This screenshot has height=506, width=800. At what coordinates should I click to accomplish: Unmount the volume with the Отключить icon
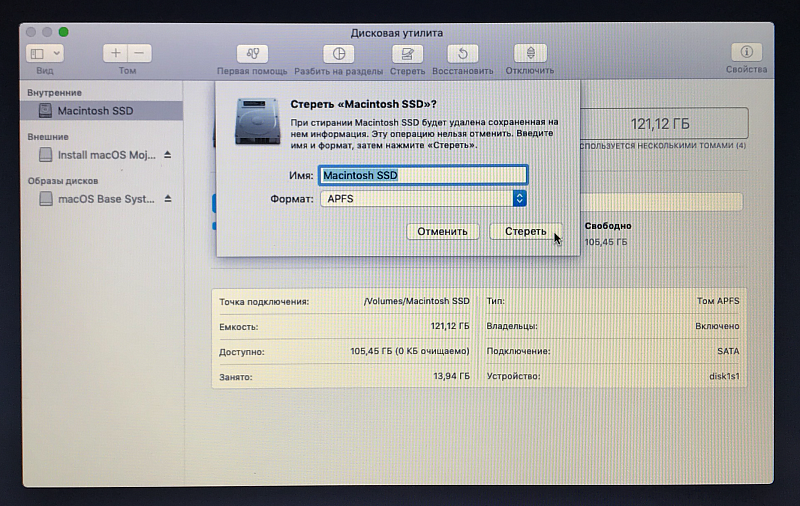[530, 53]
